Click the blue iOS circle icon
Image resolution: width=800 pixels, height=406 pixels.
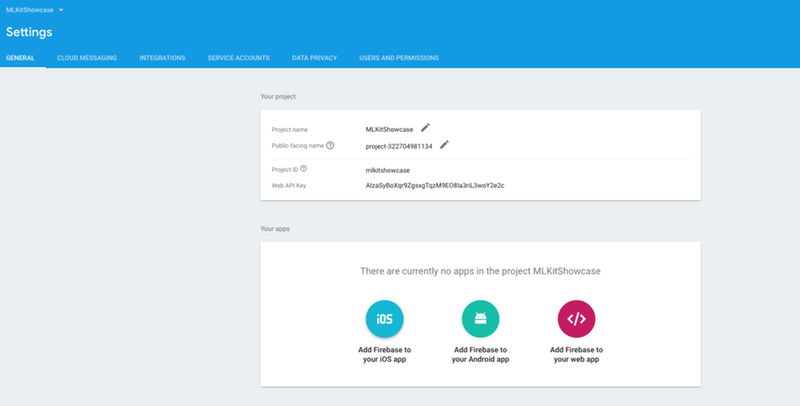coord(385,319)
